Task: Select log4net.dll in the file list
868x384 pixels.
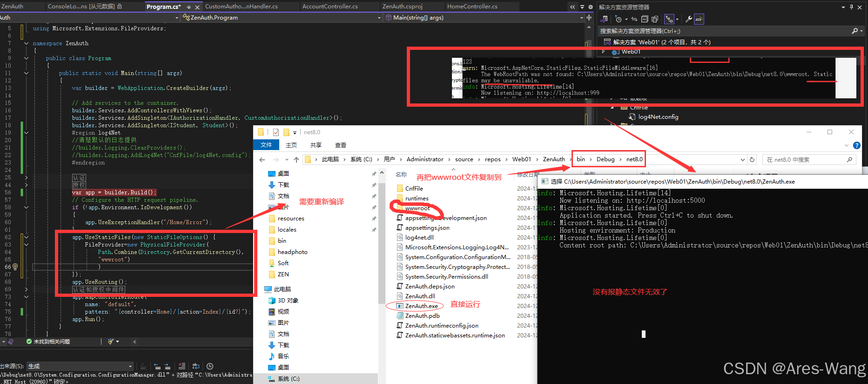Action: (x=419, y=238)
